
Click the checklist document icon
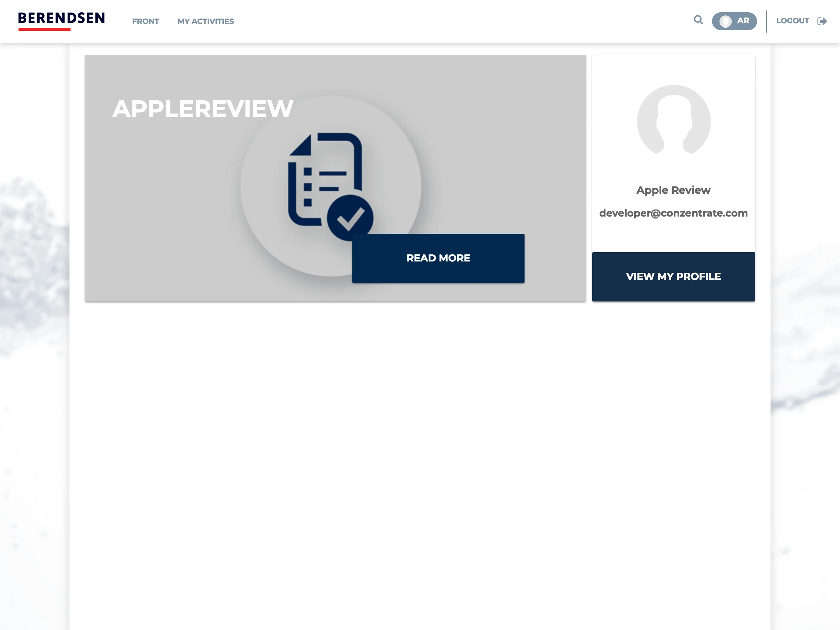(331, 186)
